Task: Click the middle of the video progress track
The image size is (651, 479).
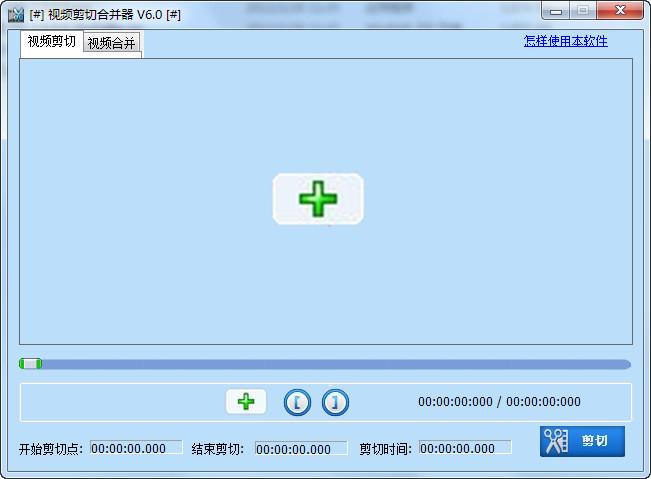Action: (x=325, y=364)
